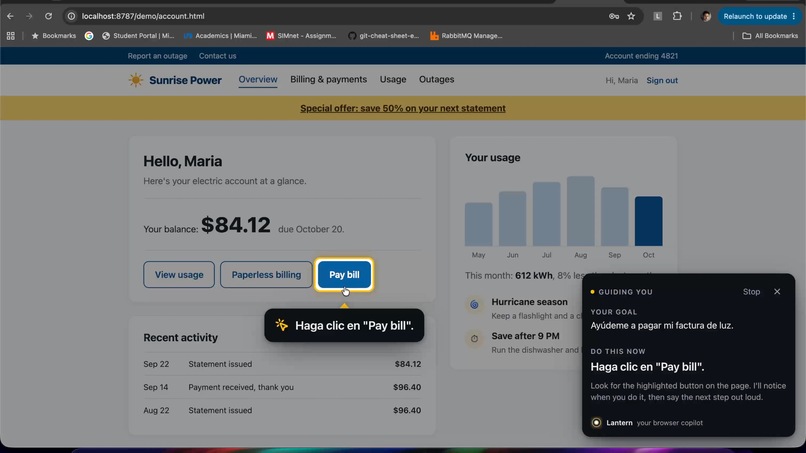Open the Overview tab
The width and height of the screenshot is (806, 453).
pyautogui.click(x=258, y=79)
